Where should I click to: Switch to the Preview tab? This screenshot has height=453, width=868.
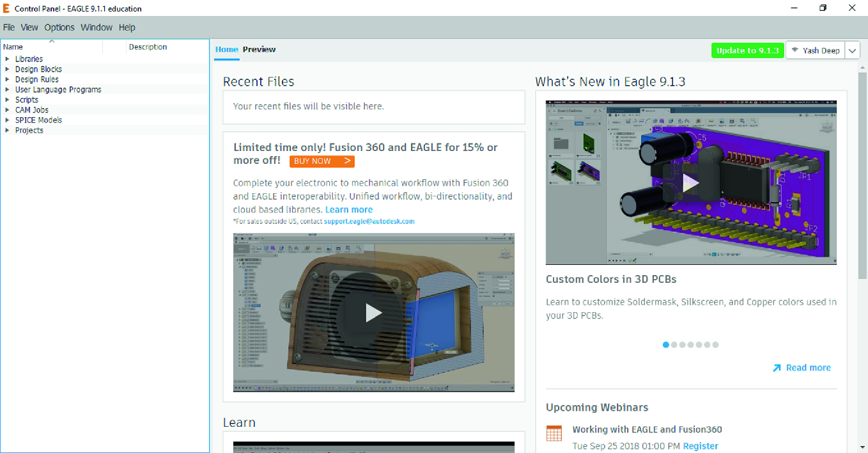259,49
